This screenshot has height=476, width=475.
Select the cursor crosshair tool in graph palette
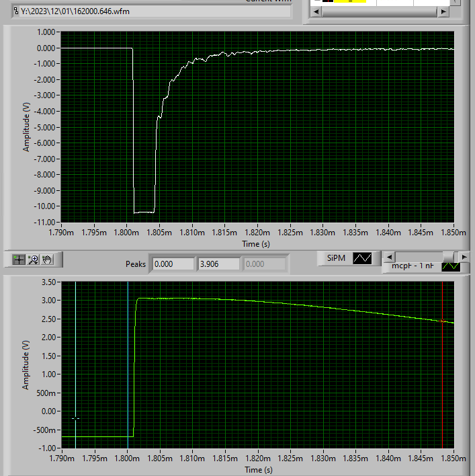pos(19,260)
